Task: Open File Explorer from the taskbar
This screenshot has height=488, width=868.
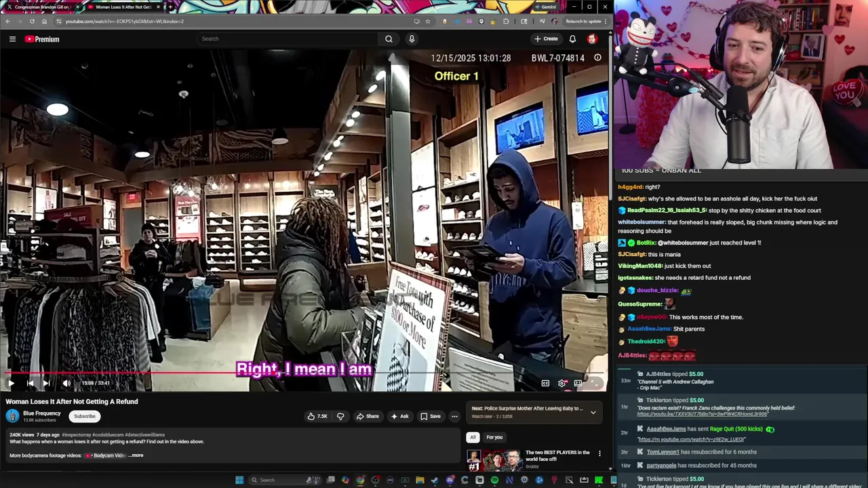Action: [x=420, y=480]
